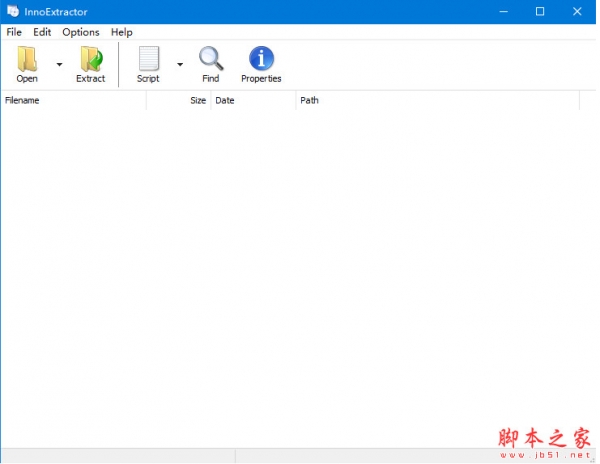
Task: Click the Extract toolbar icon
Action: [x=90, y=59]
